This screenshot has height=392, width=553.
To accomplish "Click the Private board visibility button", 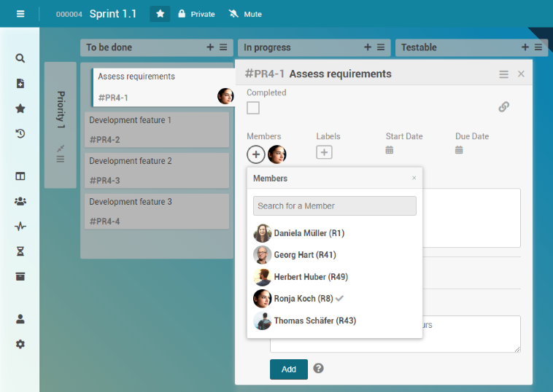I will [196, 14].
